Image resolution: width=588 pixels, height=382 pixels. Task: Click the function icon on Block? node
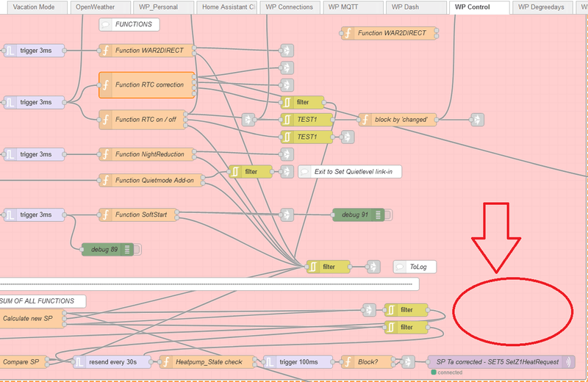(x=348, y=362)
